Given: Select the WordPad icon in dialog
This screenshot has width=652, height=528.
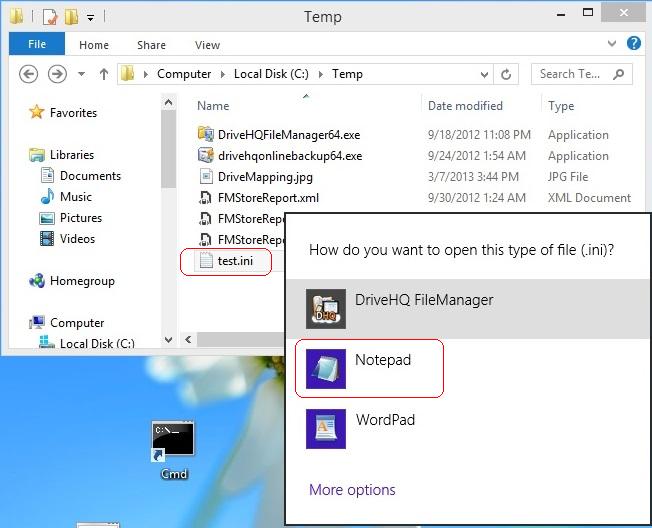Looking at the screenshot, I should (325, 428).
